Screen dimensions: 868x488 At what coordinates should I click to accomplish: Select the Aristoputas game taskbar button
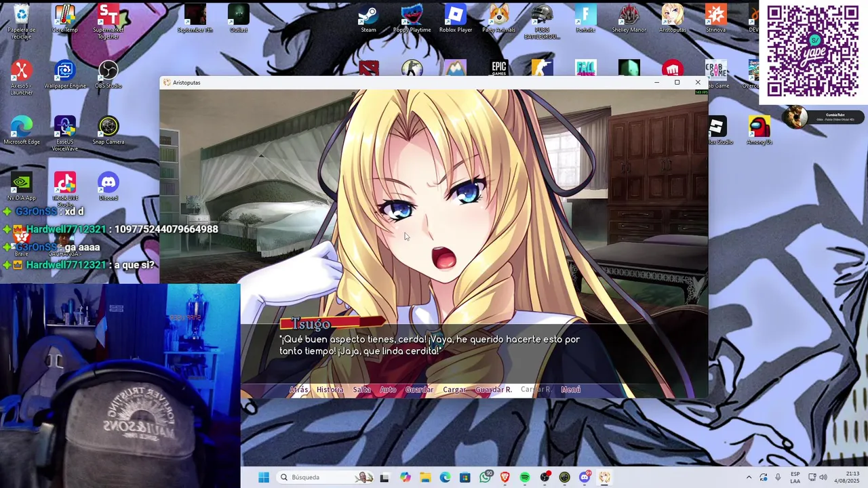[x=604, y=477]
